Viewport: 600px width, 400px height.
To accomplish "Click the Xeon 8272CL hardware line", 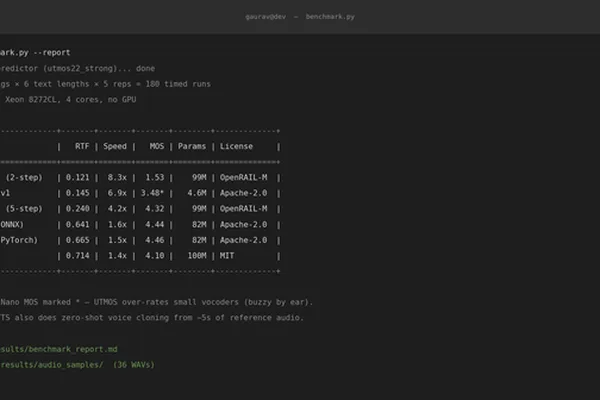I will (68, 100).
